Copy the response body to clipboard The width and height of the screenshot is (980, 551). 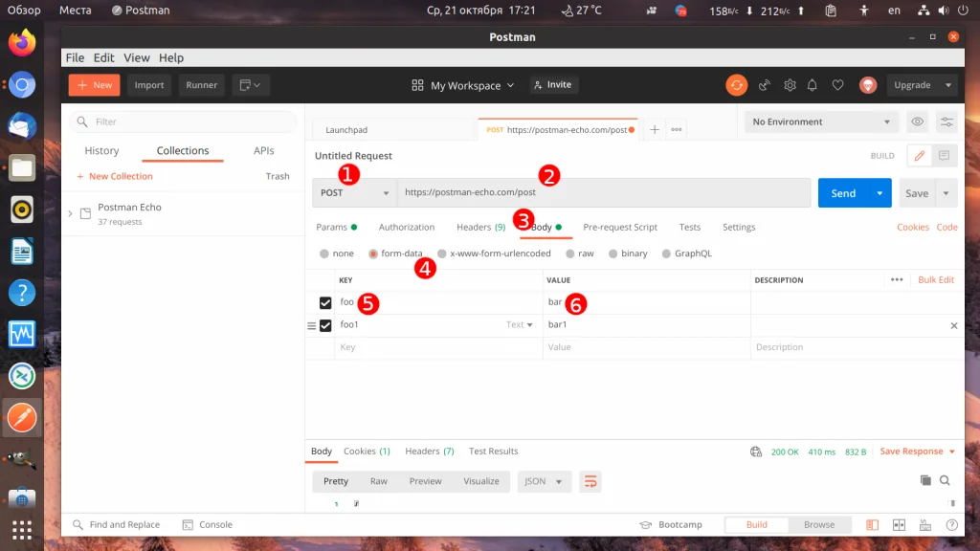click(925, 480)
